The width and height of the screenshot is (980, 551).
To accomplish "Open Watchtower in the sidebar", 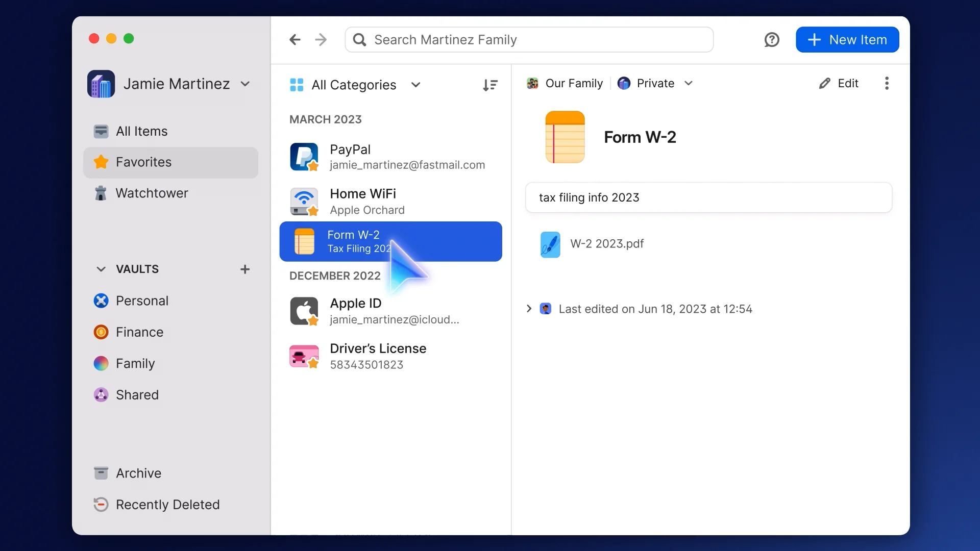I will tap(152, 193).
